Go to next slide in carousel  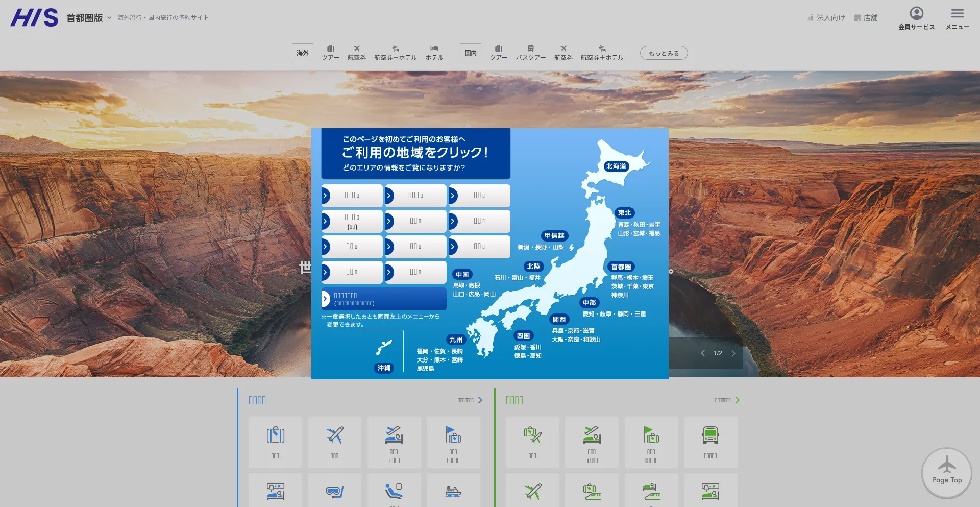click(733, 353)
